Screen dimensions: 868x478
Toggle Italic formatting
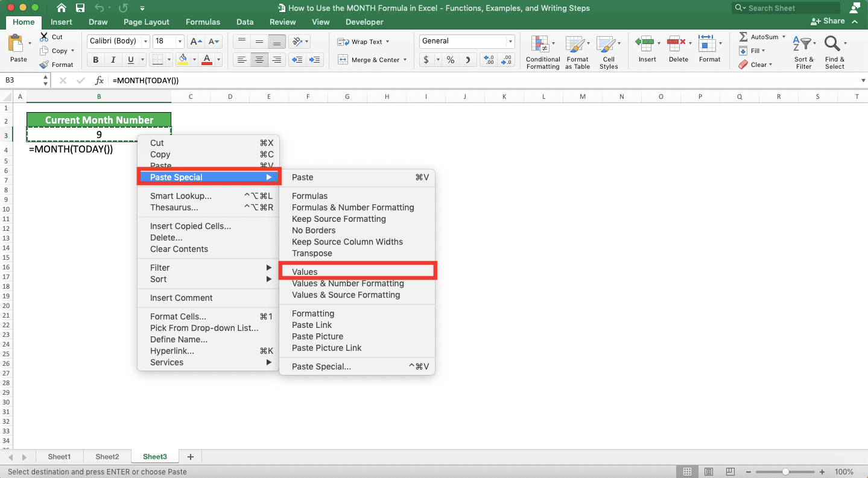click(113, 60)
